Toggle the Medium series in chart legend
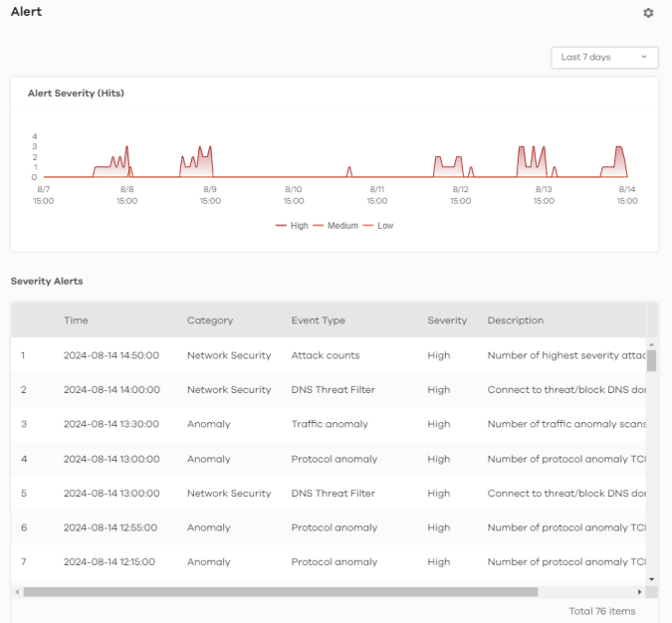Screen dimensions: 672x623 336,226
